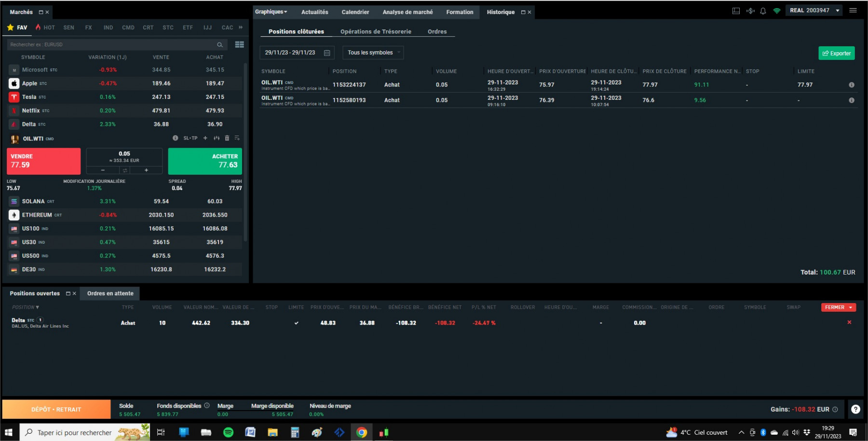Image resolution: width=868 pixels, height=441 pixels.
Task: Increase OIL.WTI volume with plus
Action: click(146, 170)
